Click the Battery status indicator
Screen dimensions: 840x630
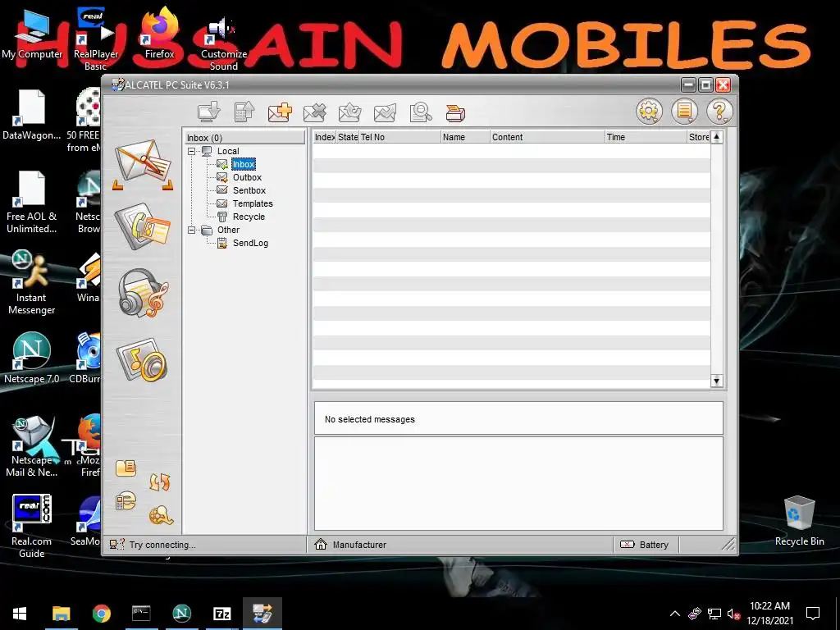645,545
